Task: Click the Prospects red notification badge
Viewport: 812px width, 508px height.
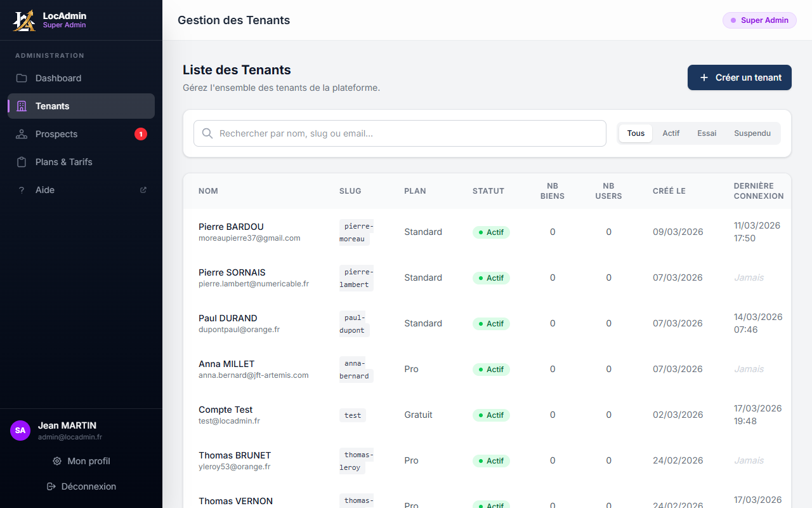Action: (141, 134)
